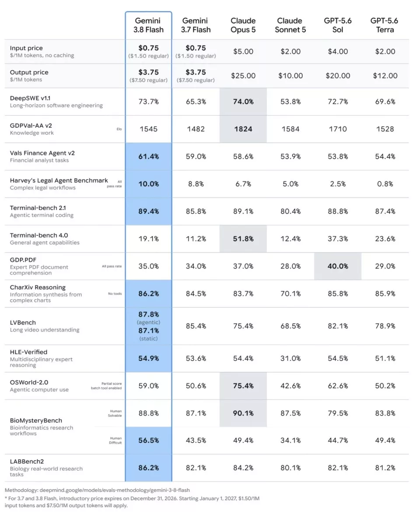Click the DeepSWE v1.1 row label
This screenshot has width=420, height=512.
(x=30, y=98)
